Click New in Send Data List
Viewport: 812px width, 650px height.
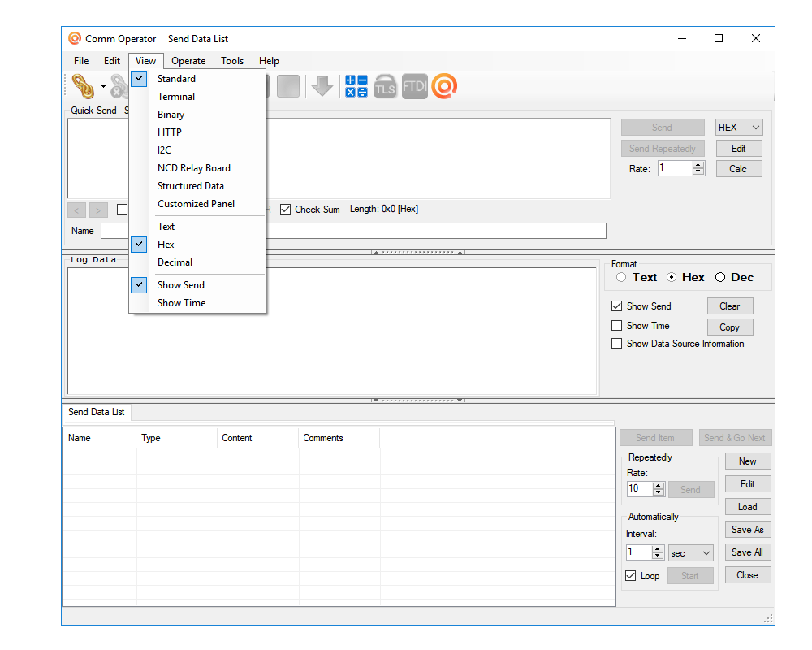(748, 461)
